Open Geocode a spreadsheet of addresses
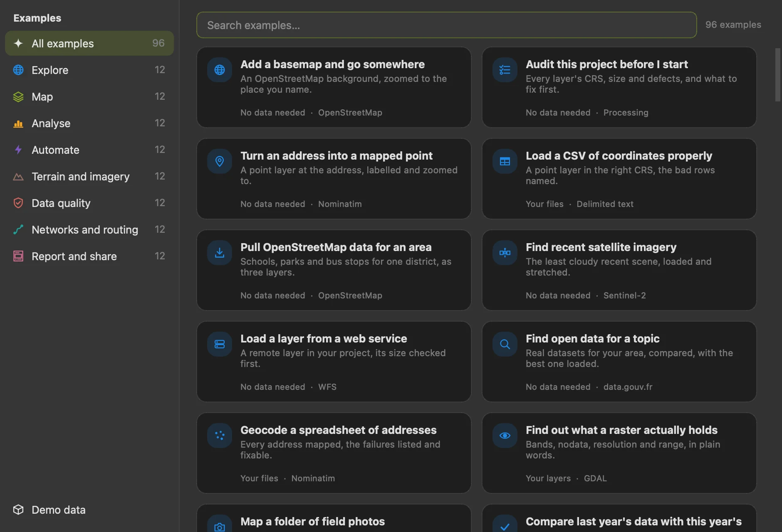Screen dimensions: 782x532 [x=334, y=453]
